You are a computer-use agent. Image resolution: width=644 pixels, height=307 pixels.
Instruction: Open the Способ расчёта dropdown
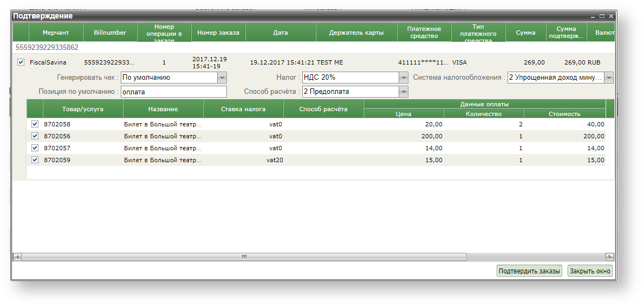403,92
